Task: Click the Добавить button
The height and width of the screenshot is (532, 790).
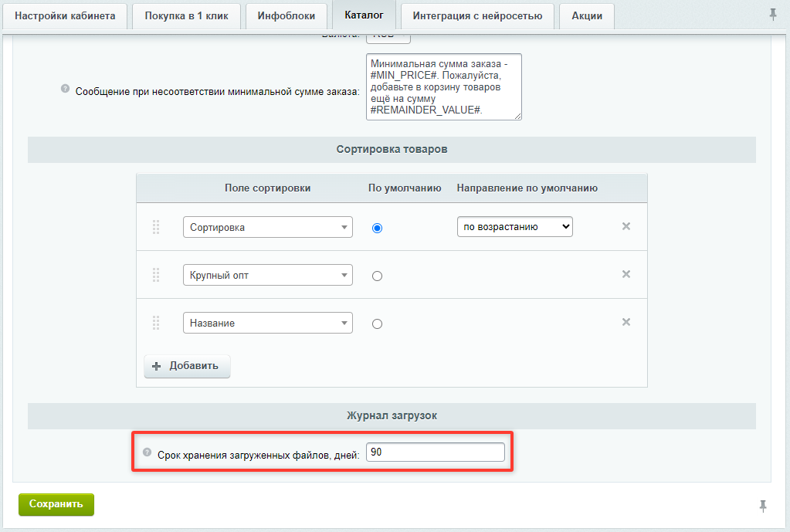Action: [187, 366]
